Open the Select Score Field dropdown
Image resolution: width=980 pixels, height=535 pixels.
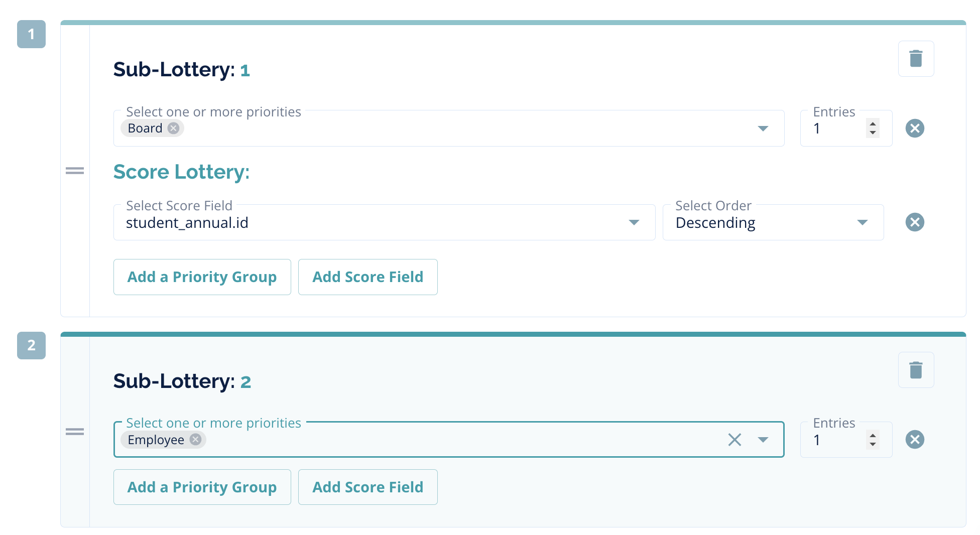[x=634, y=222]
